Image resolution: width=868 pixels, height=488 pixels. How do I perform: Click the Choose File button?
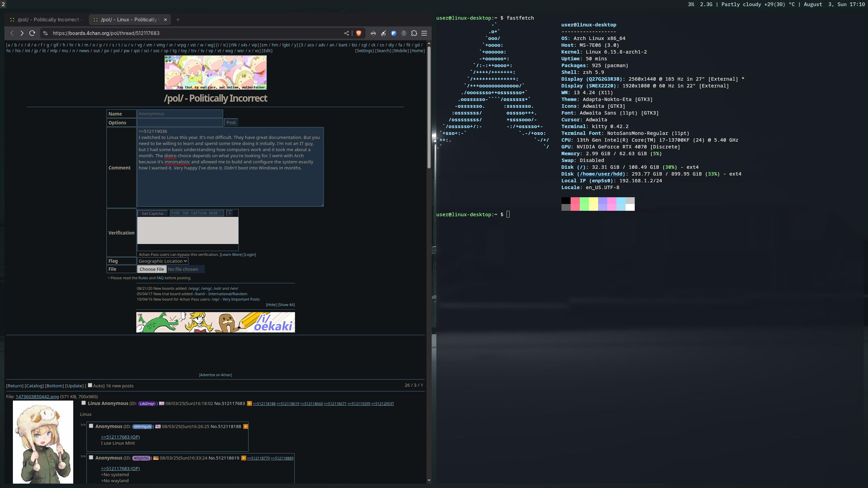(x=152, y=269)
